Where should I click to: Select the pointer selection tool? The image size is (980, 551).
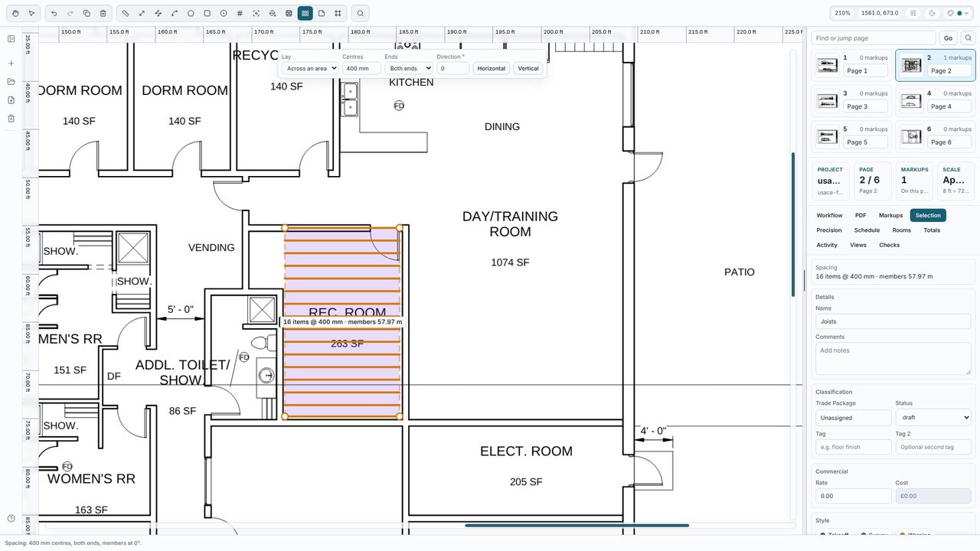coord(31,13)
